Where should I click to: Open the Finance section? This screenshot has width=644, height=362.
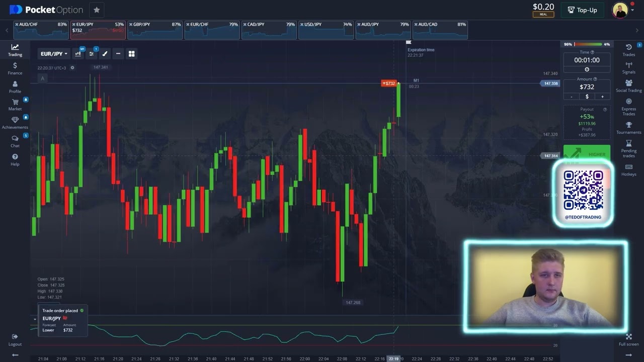pos(15,68)
